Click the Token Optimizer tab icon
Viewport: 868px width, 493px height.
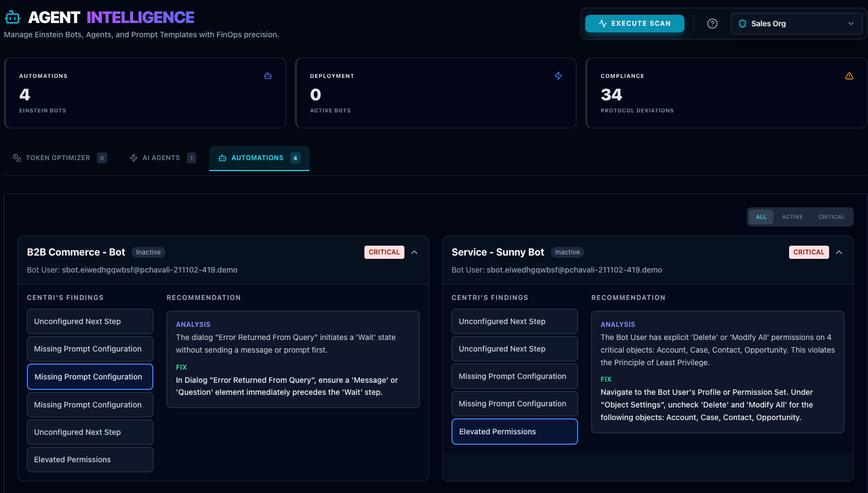(x=17, y=158)
